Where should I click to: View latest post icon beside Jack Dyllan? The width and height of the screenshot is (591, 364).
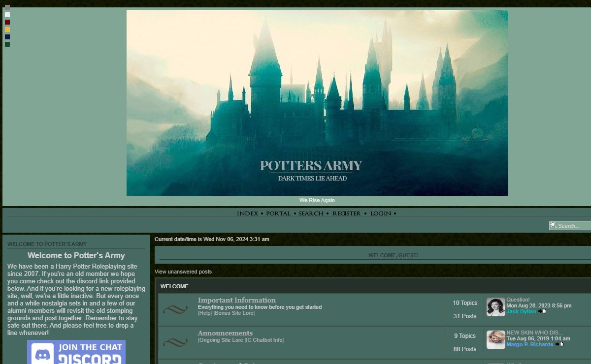point(542,311)
